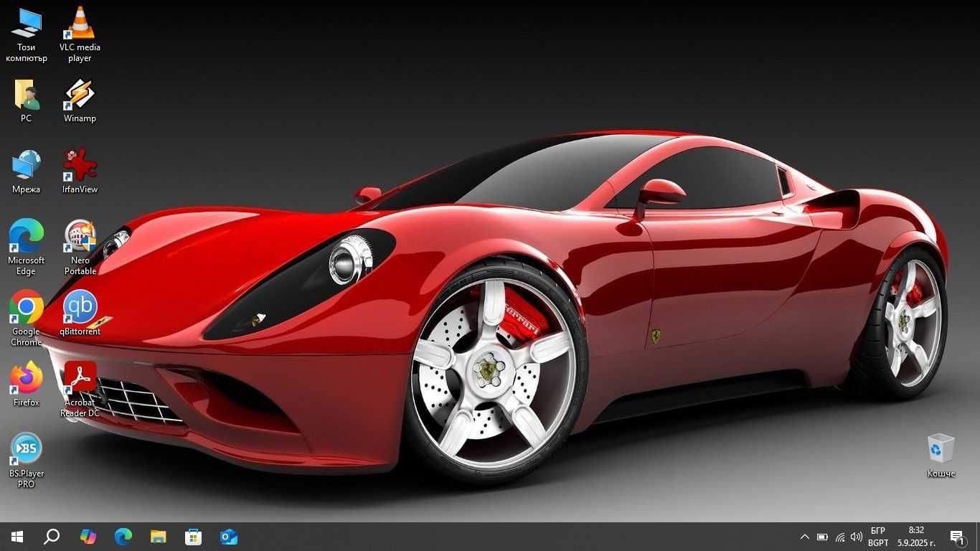Launch Copilot from the taskbar

click(88, 537)
